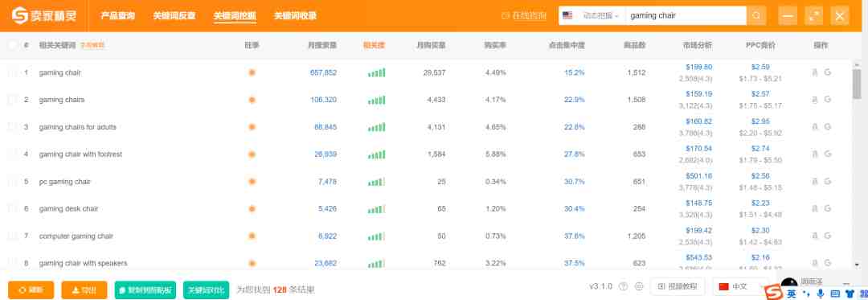This screenshot has height=300, width=868.
Task: Check the box for row gaming chair
Action: pos(12,72)
